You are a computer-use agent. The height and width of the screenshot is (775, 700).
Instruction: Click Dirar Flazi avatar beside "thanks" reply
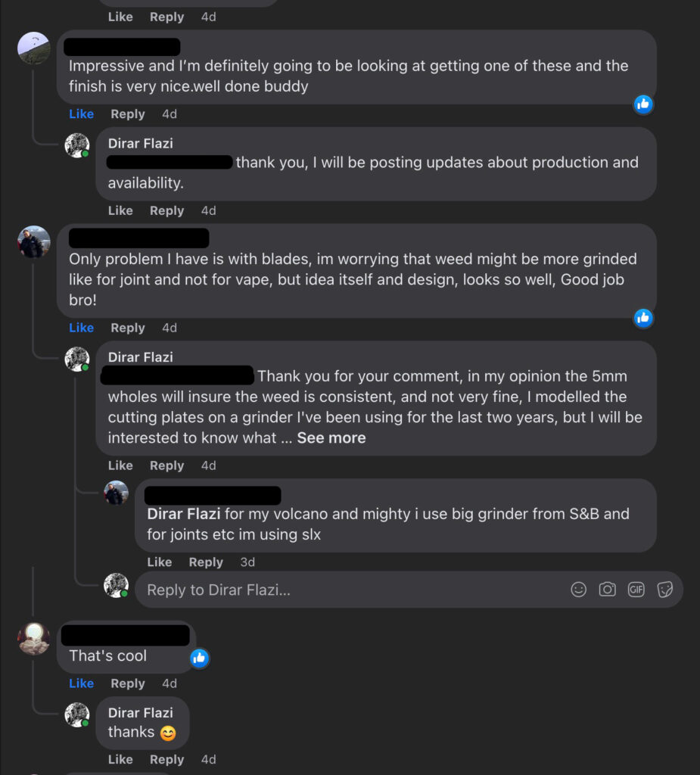coord(77,714)
